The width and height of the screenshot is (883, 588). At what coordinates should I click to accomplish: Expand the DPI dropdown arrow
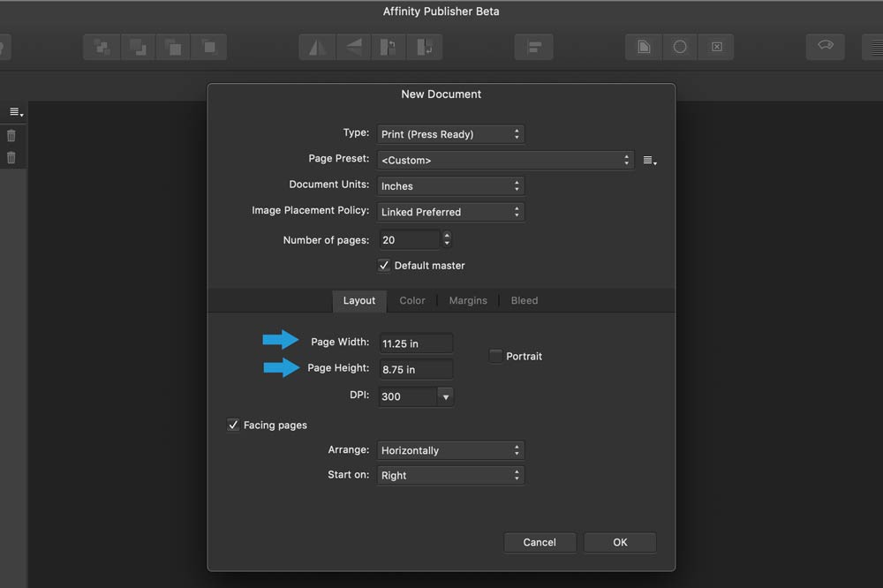coord(445,396)
